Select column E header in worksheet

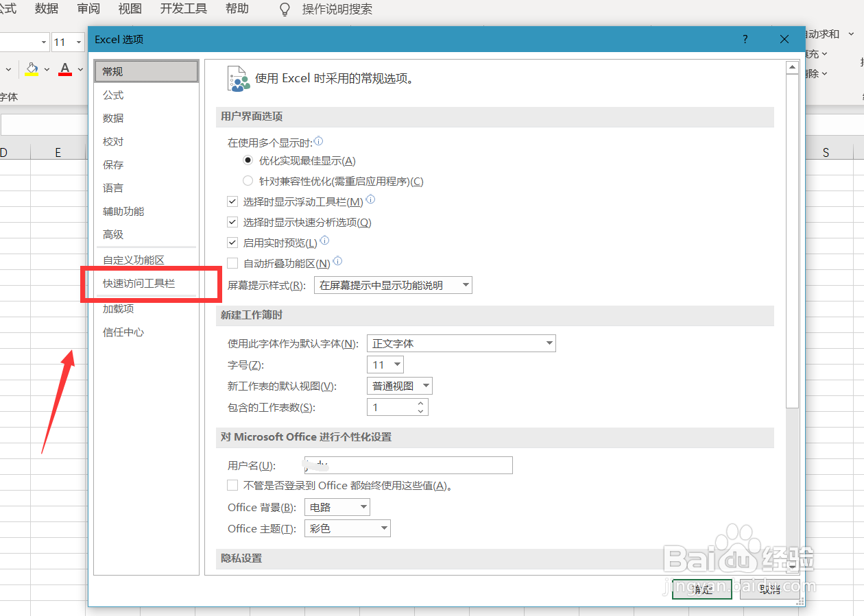pyautogui.click(x=58, y=152)
